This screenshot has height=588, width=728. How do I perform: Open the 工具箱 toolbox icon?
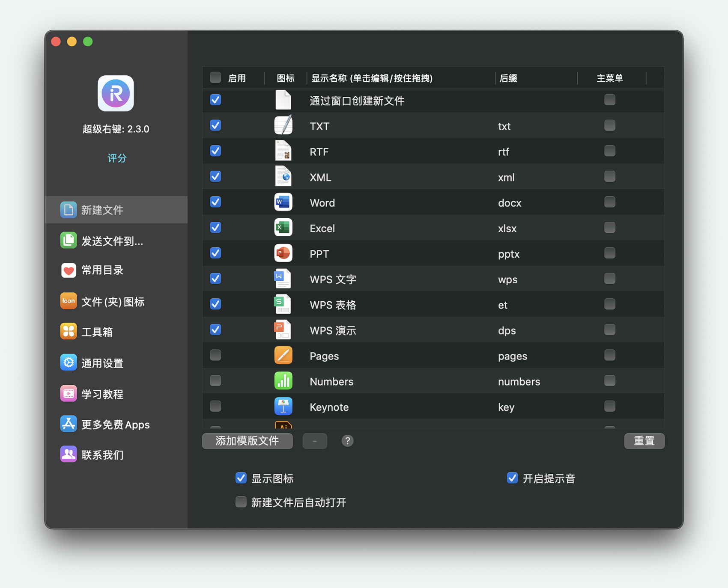[x=69, y=332]
